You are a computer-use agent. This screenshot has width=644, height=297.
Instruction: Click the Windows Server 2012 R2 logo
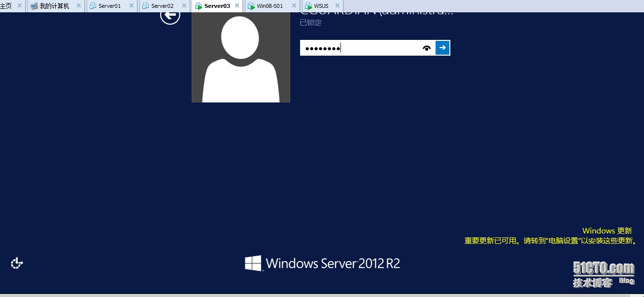pos(322,263)
